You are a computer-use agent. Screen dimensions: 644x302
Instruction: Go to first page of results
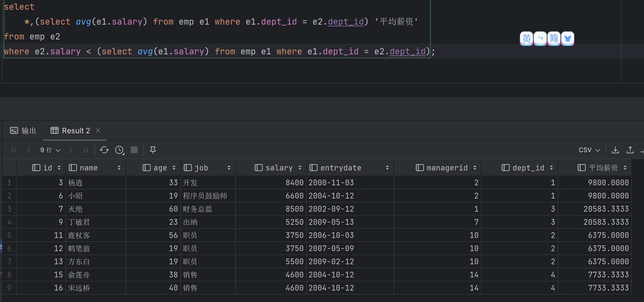click(14, 150)
